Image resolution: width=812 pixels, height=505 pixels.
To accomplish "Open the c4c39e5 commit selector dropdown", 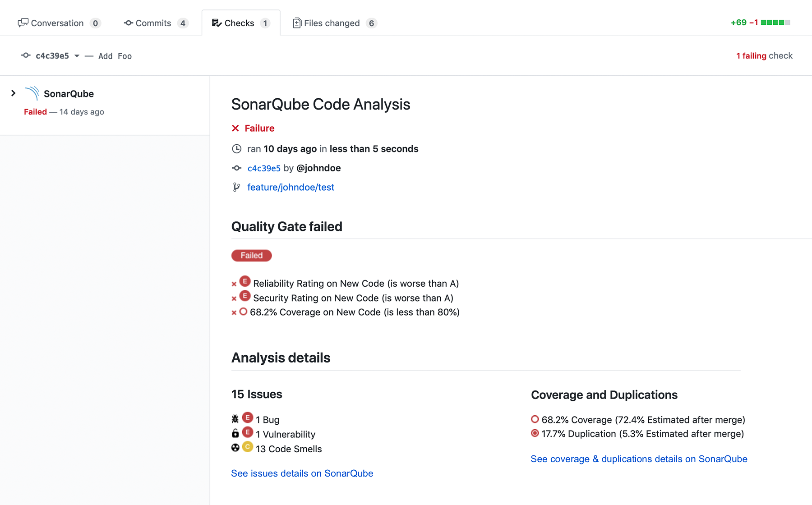I will pyautogui.click(x=77, y=56).
